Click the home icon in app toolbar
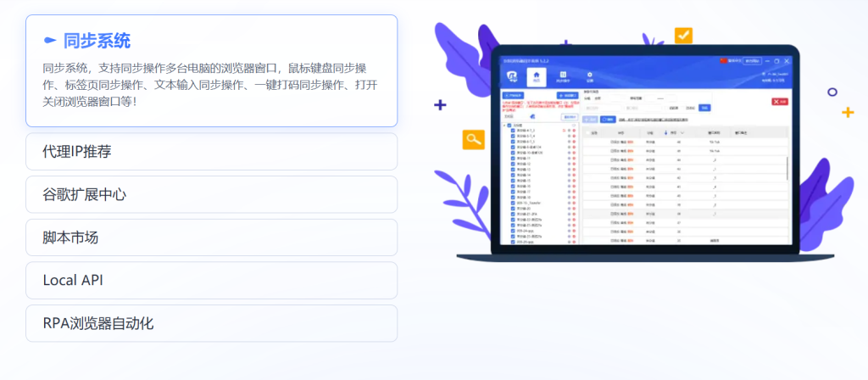This screenshot has width=868, height=380. click(x=536, y=76)
